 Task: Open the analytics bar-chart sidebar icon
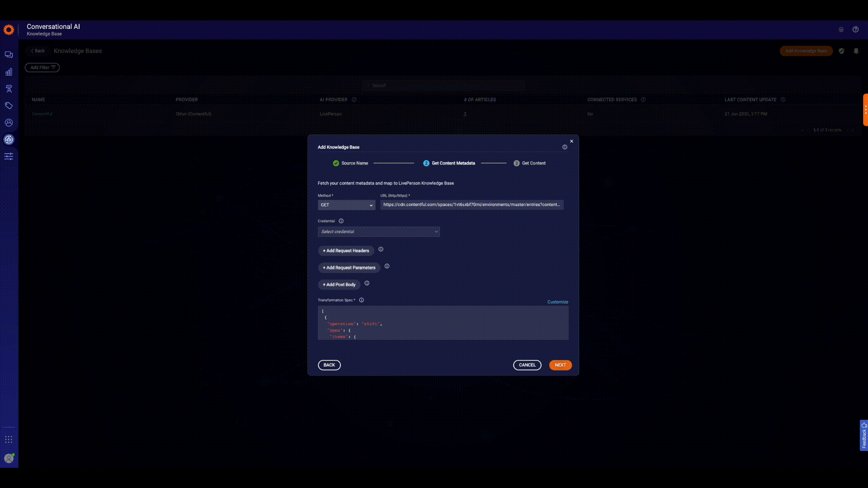point(9,72)
